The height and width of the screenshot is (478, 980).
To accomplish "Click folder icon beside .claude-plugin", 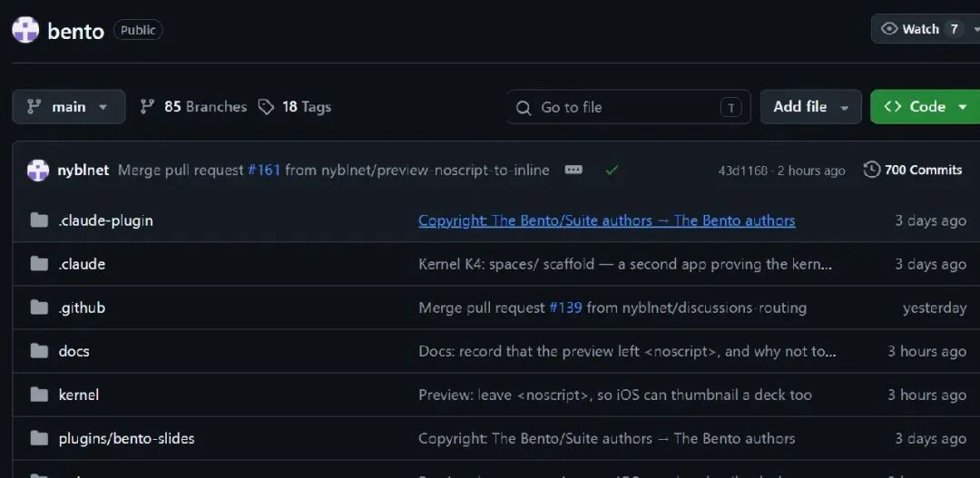I will [x=39, y=219].
